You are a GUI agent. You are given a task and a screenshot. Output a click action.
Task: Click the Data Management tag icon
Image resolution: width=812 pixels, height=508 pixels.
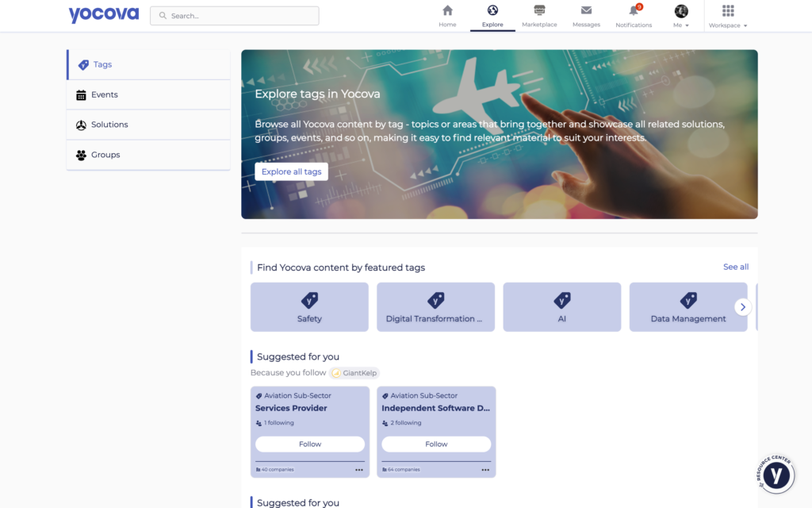pyautogui.click(x=689, y=300)
